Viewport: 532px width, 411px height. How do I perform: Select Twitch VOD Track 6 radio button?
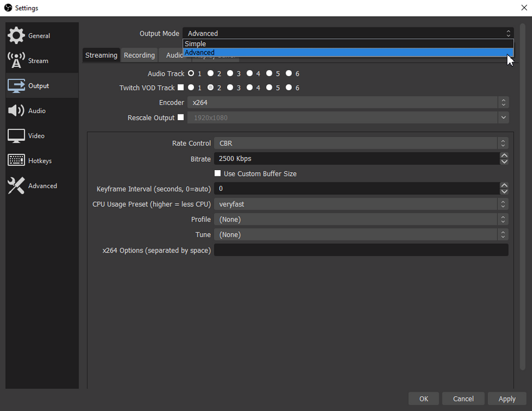point(289,87)
